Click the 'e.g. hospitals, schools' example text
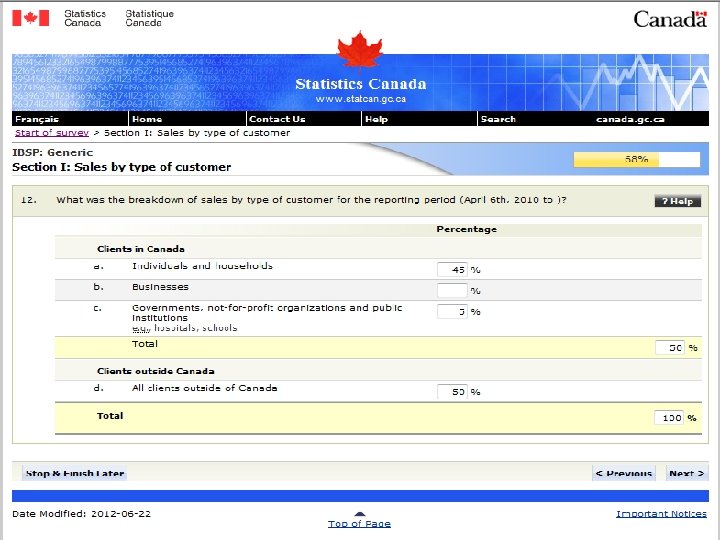 pyautogui.click(x=185, y=328)
